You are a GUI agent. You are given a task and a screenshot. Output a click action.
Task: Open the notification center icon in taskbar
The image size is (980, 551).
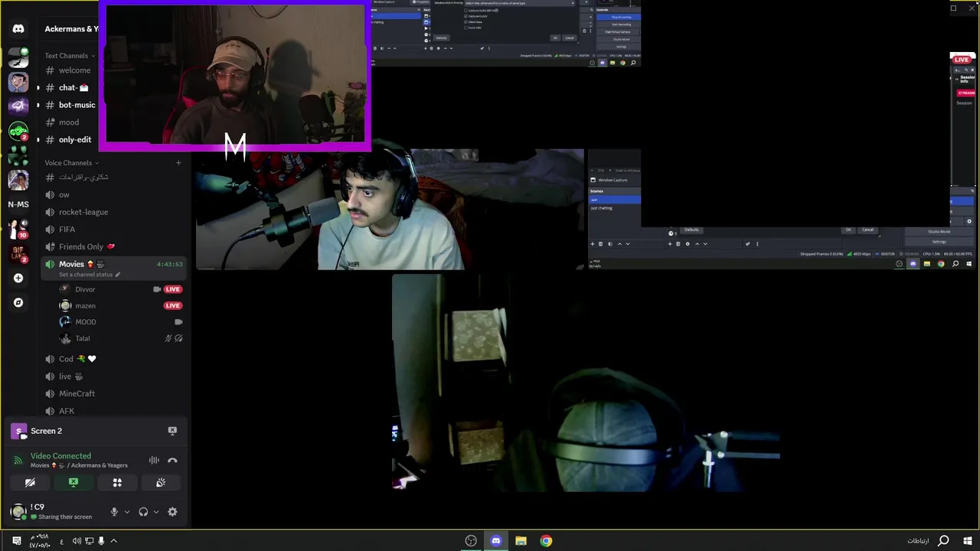pos(16,541)
